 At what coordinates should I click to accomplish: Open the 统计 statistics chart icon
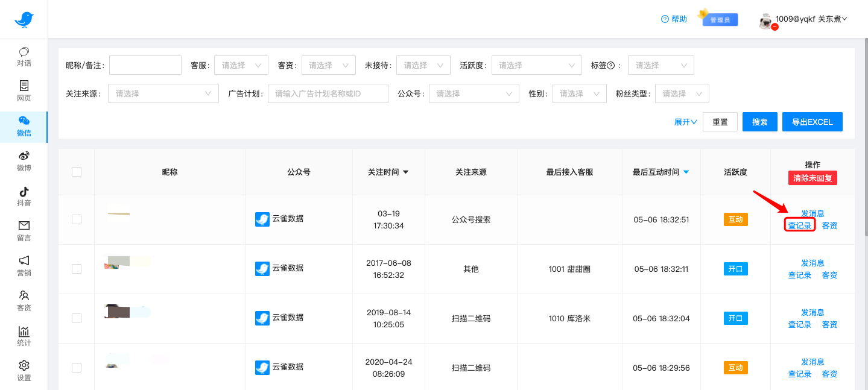point(24,332)
